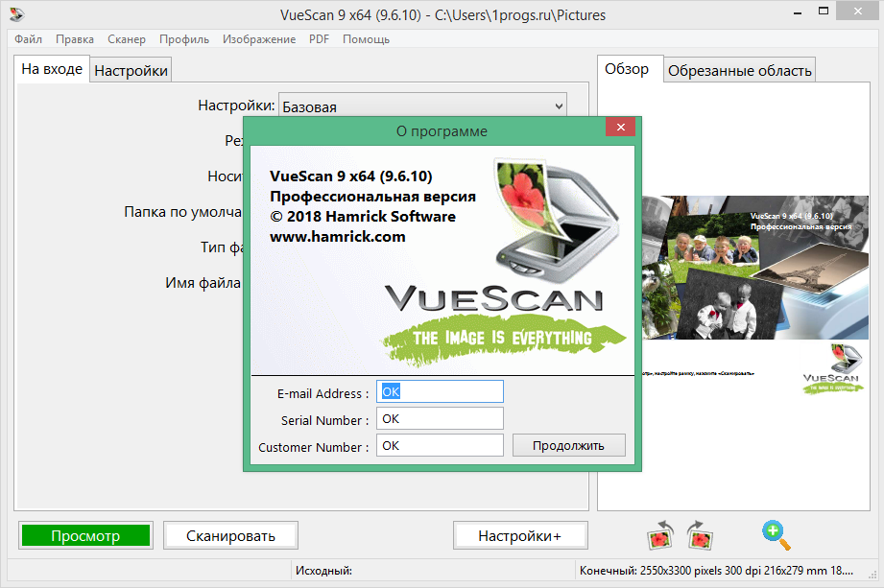Viewport: 884px width, 588px height.
Task: Open the Помощь menu
Action: point(366,39)
